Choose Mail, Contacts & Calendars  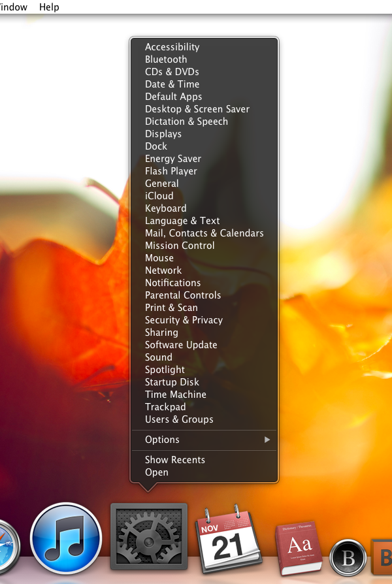tap(204, 233)
